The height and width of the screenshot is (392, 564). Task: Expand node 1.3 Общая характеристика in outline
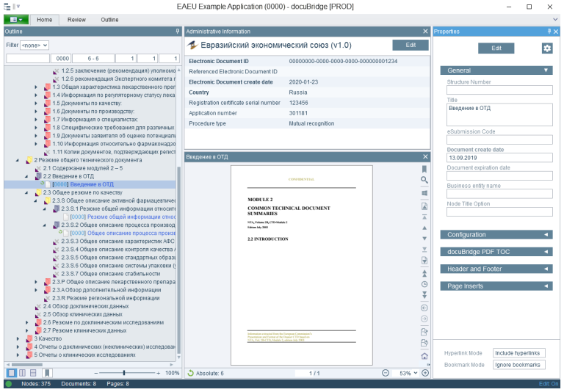click(x=35, y=87)
